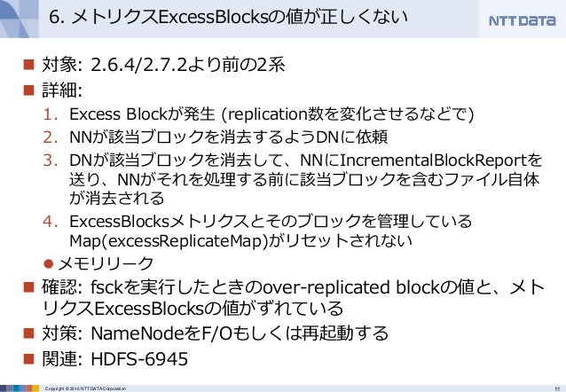Select the slide title about ExcessBlocks
This screenshot has height=392, width=566.
[228, 18]
